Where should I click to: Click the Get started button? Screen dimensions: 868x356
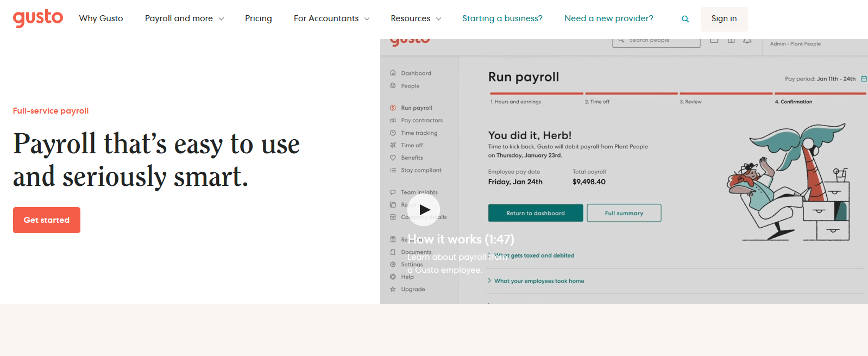[x=47, y=220]
